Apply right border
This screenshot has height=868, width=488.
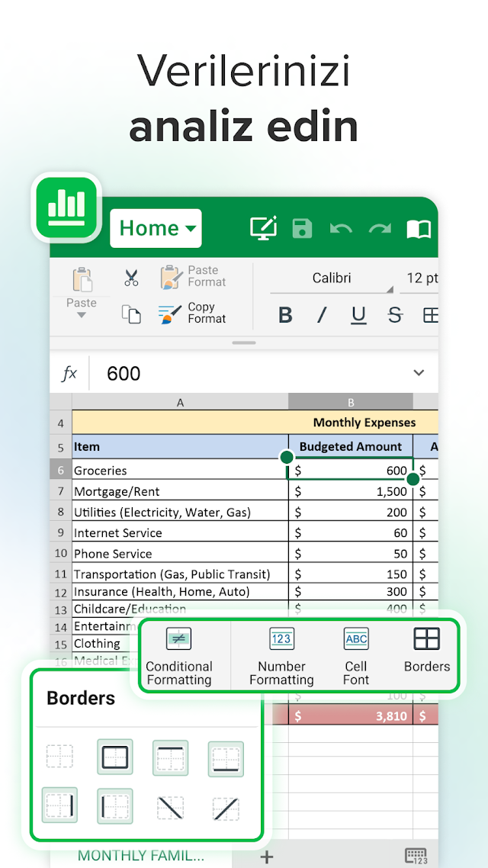(x=59, y=805)
